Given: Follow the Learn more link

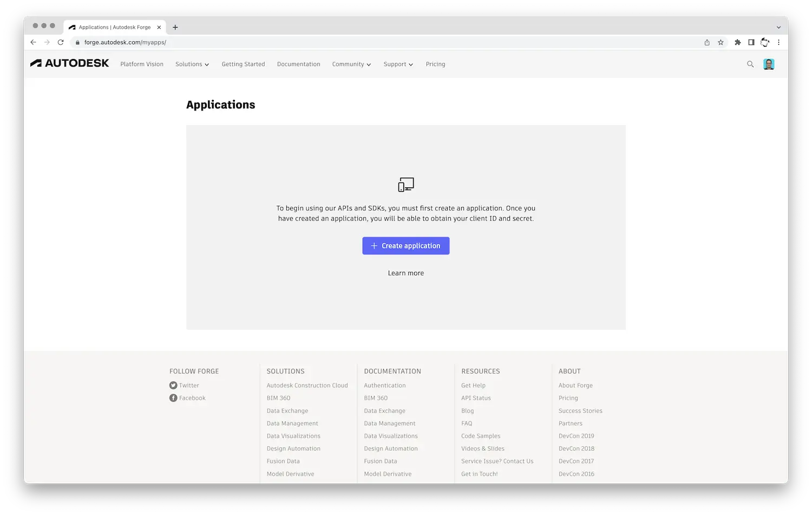Looking at the screenshot, I should click(406, 273).
